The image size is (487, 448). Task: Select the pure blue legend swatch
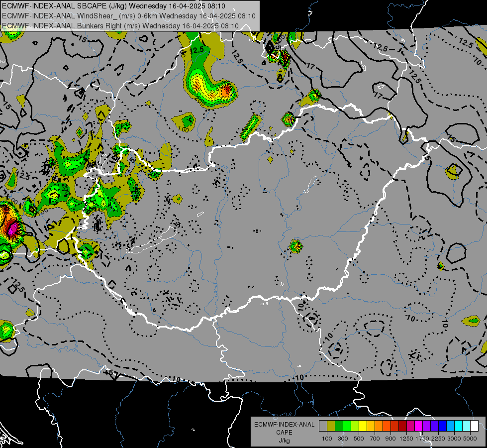[x=443, y=426]
